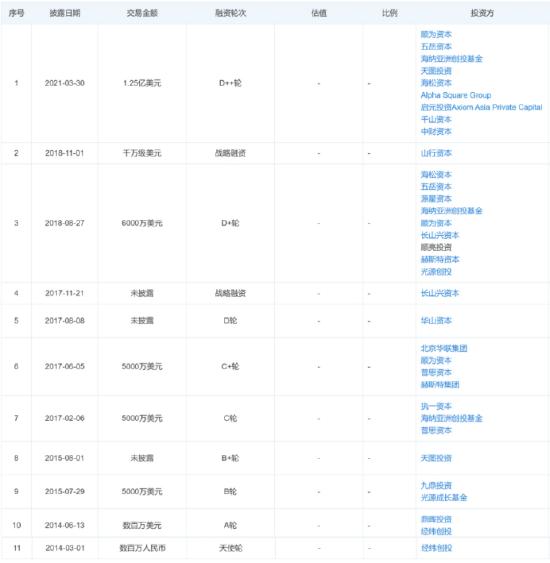
Task: Select the black 顺亮投资 investor text
Action: (436, 247)
